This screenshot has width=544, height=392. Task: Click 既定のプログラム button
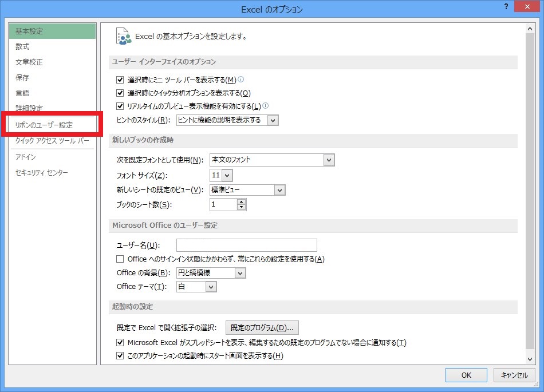point(262,327)
